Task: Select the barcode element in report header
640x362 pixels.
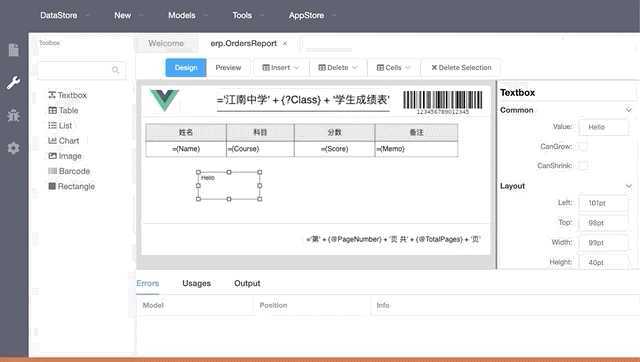Action: pos(442,102)
